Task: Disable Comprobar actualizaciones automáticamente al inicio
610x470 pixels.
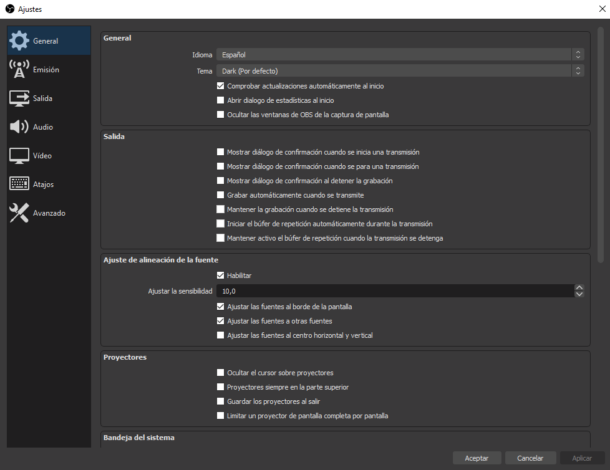Action: coord(221,86)
